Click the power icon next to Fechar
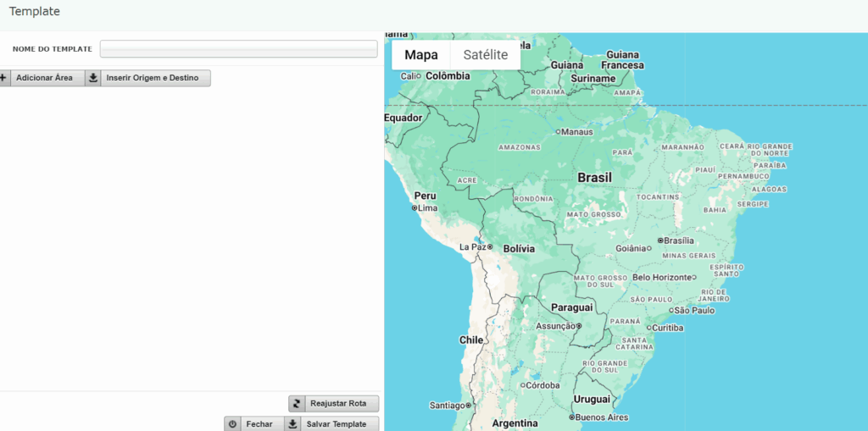868x431 pixels. coord(232,423)
